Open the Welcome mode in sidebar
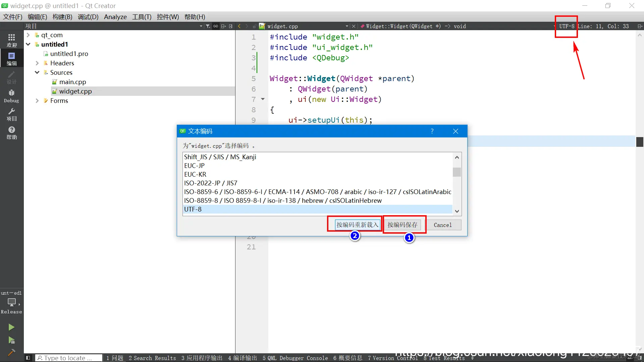 pyautogui.click(x=11, y=40)
